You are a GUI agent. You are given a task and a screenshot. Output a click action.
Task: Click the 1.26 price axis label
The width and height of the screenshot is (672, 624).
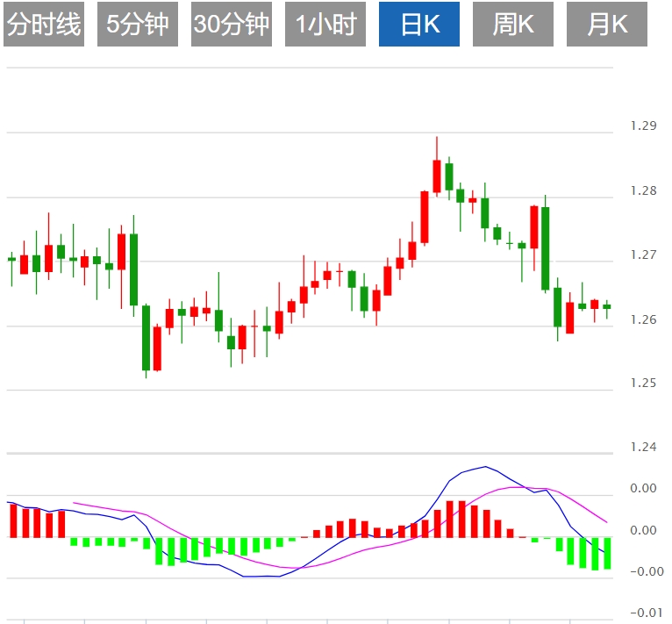click(643, 319)
